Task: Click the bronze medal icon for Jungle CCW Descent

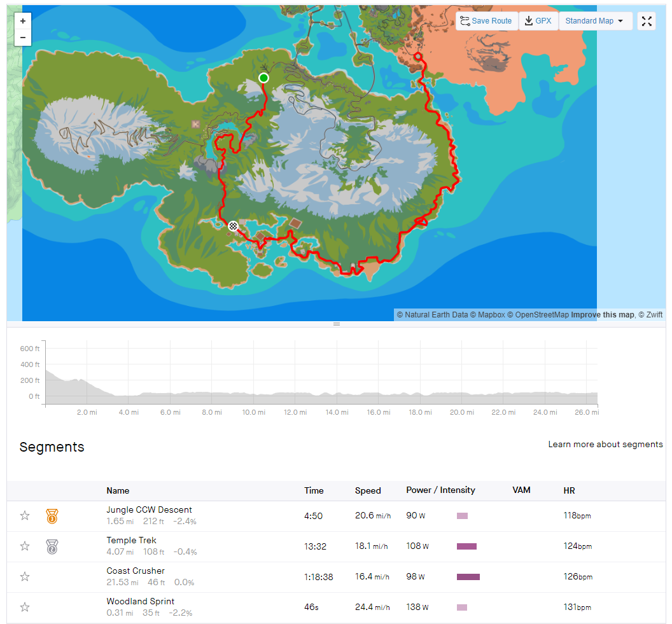Action: (x=52, y=516)
